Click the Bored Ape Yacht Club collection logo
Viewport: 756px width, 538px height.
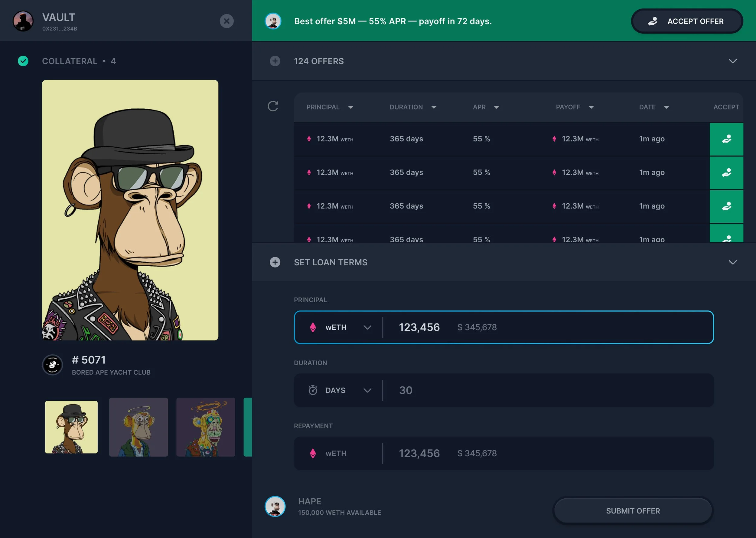pyautogui.click(x=52, y=365)
